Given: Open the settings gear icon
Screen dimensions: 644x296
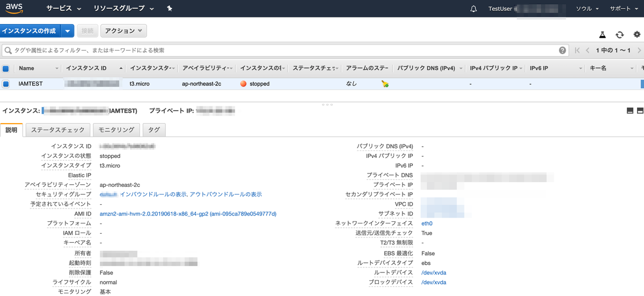Looking at the screenshot, I should (637, 34).
